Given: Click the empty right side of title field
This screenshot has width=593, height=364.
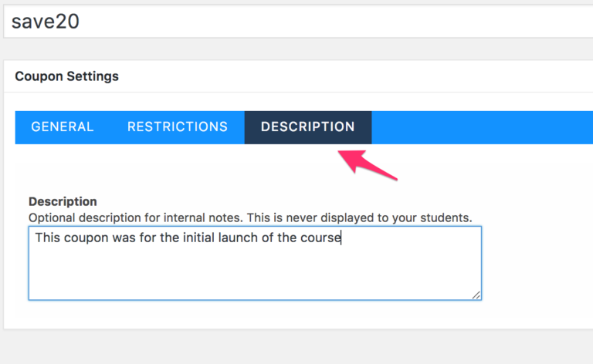Looking at the screenshot, I should point(386,22).
